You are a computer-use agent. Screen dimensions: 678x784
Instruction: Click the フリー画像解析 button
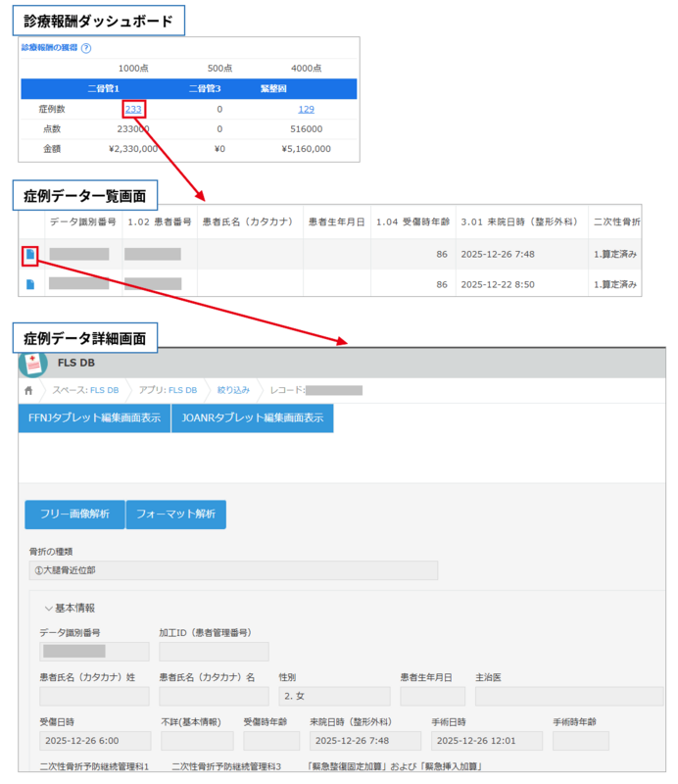point(74,514)
